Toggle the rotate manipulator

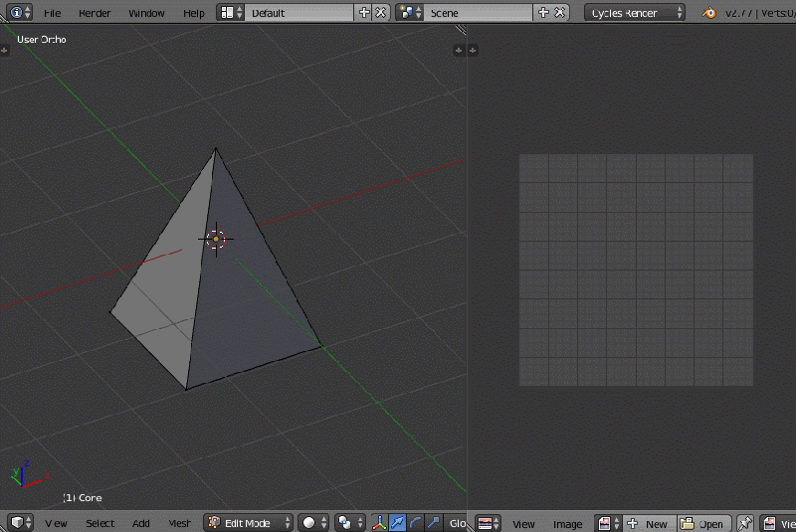[415, 523]
